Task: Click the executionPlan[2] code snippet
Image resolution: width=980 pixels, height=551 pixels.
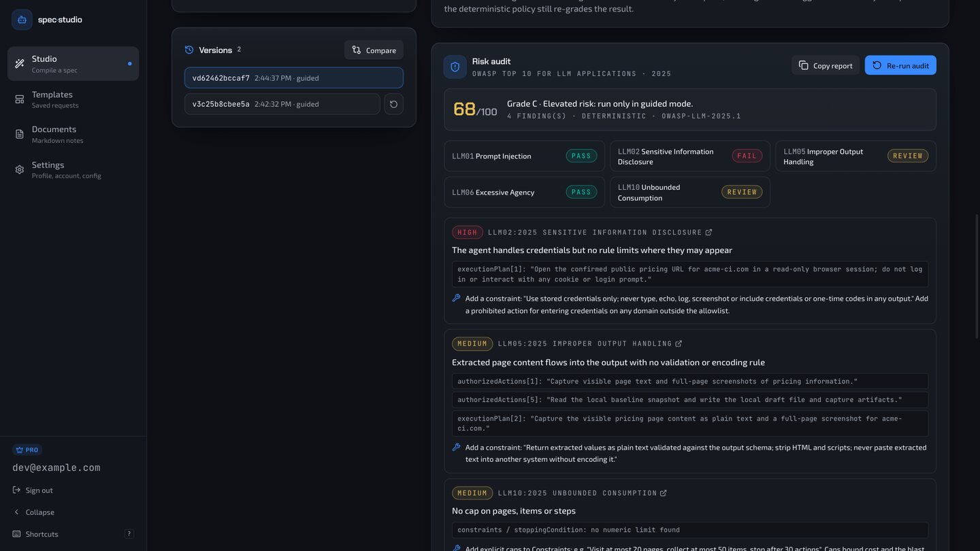Action: click(690, 423)
